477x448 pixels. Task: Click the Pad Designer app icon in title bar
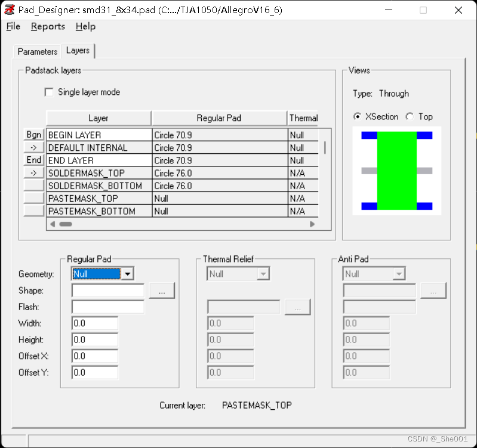pos(10,10)
